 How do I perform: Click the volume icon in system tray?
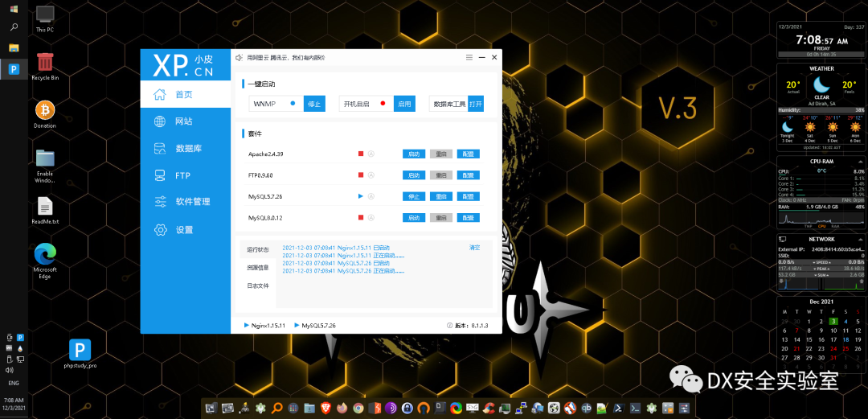[x=9, y=370]
